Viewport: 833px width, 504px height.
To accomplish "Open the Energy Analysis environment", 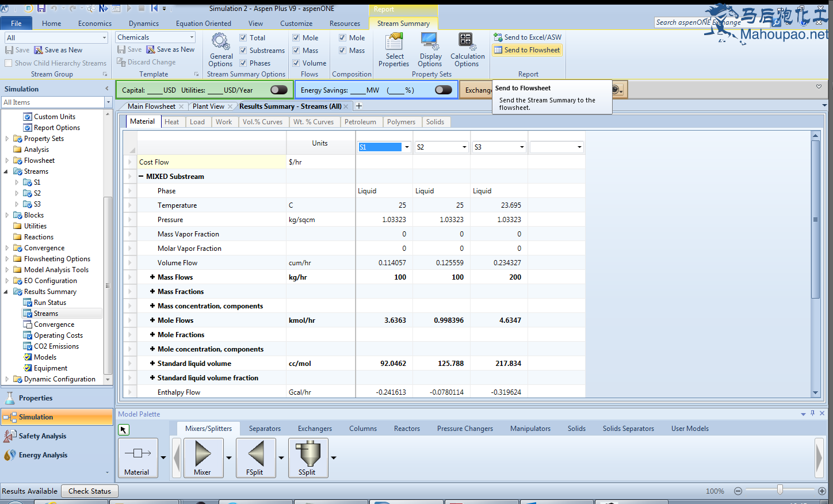I will coord(57,455).
